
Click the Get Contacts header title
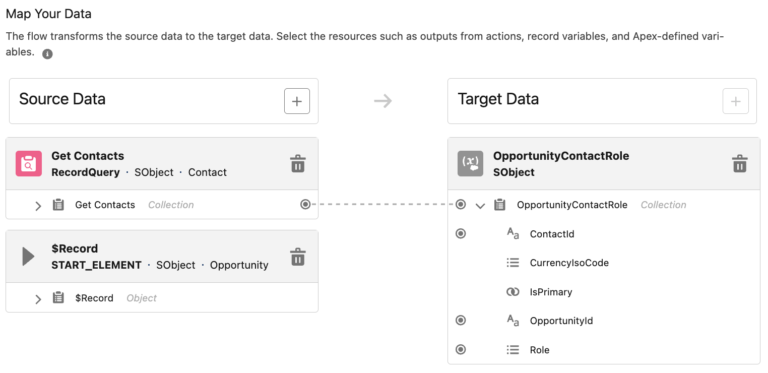pos(88,156)
